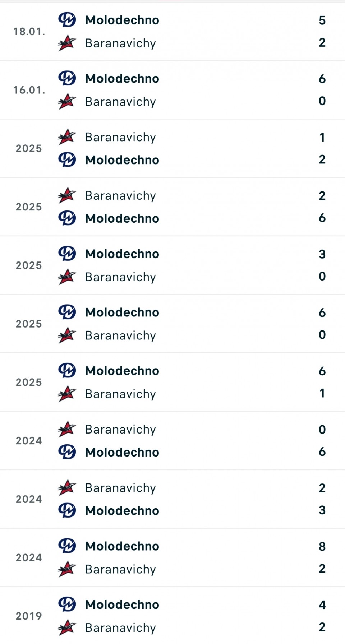The image size is (345, 644).
Task: Click Baranavichy logo in 2025 1-2 match
Action: (67, 137)
